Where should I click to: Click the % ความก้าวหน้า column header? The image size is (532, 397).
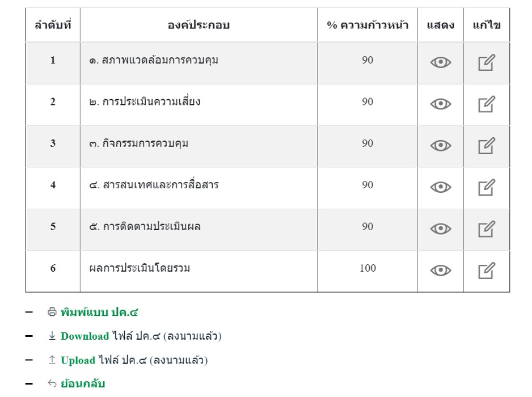click(368, 26)
